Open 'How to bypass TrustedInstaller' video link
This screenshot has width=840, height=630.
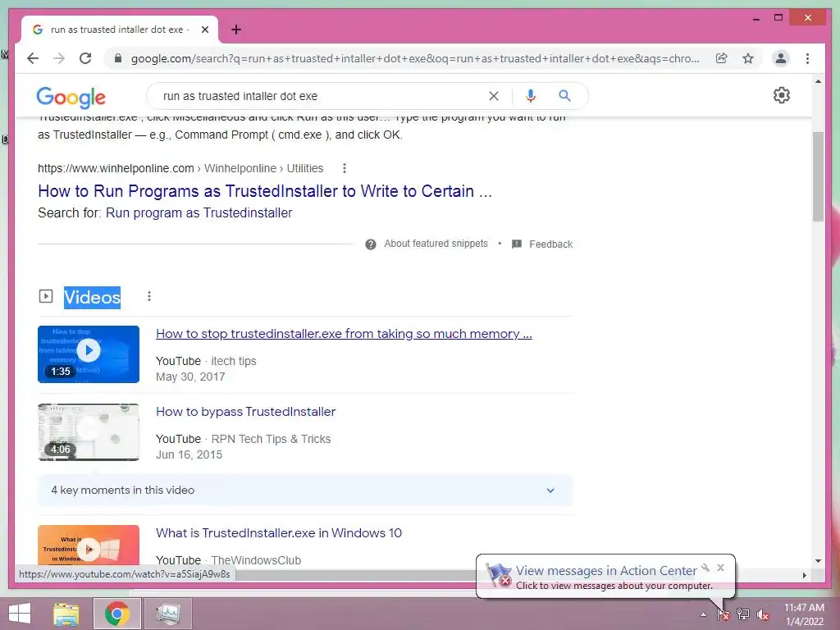246,412
